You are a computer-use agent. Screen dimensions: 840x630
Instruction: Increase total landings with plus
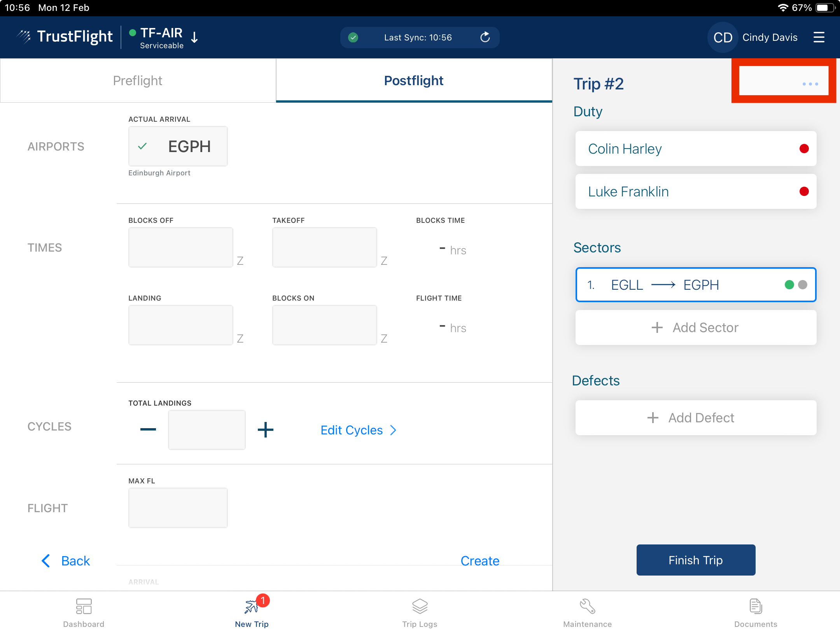[x=266, y=430]
